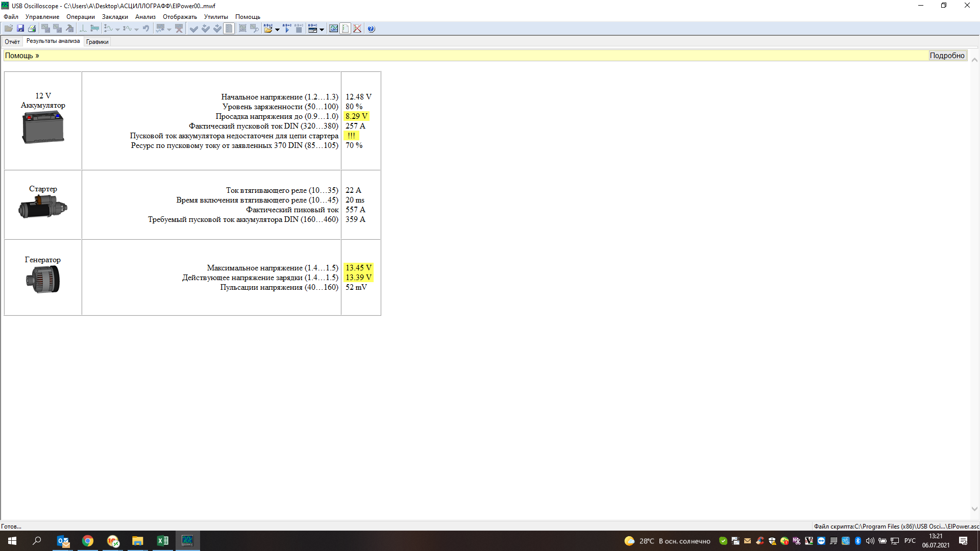Expand the script panel options dropdown arrow
This screenshot has height=551, width=980.
point(322,29)
